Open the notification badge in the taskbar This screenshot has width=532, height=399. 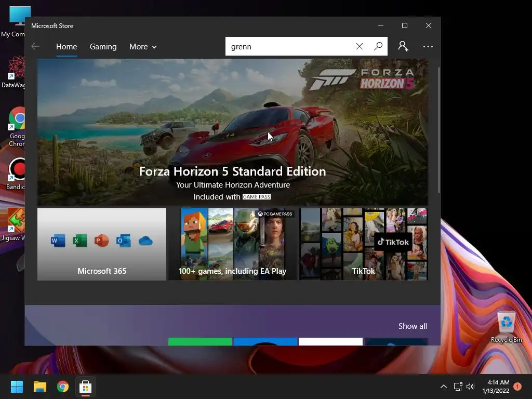(x=517, y=387)
